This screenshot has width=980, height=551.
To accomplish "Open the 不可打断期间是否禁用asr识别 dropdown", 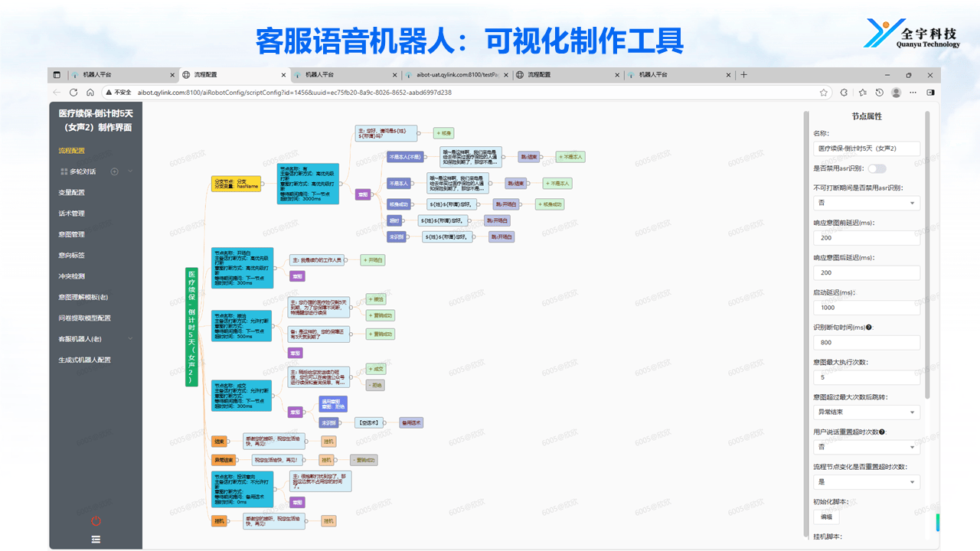I will pyautogui.click(x=866, y=204).
